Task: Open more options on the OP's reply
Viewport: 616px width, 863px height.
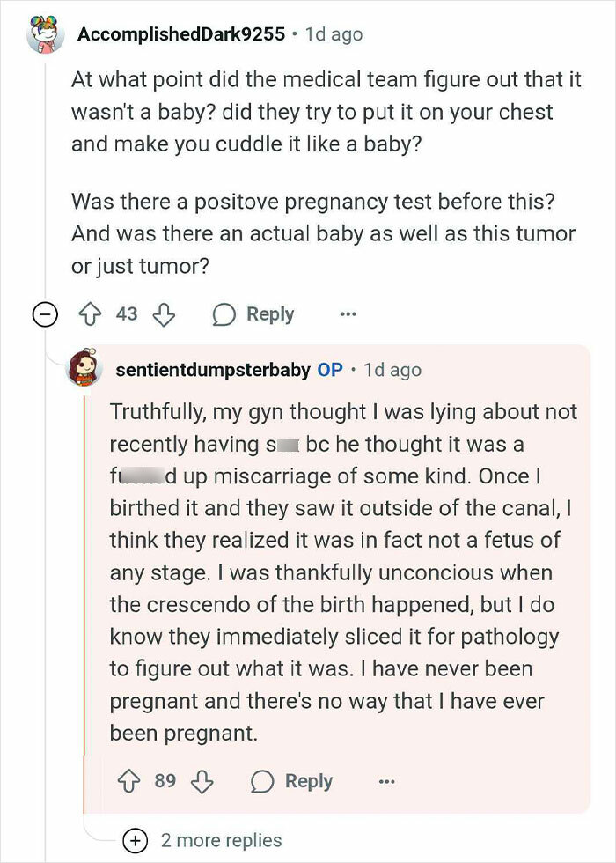Action: pyautogui.click(x=388, y=781)
